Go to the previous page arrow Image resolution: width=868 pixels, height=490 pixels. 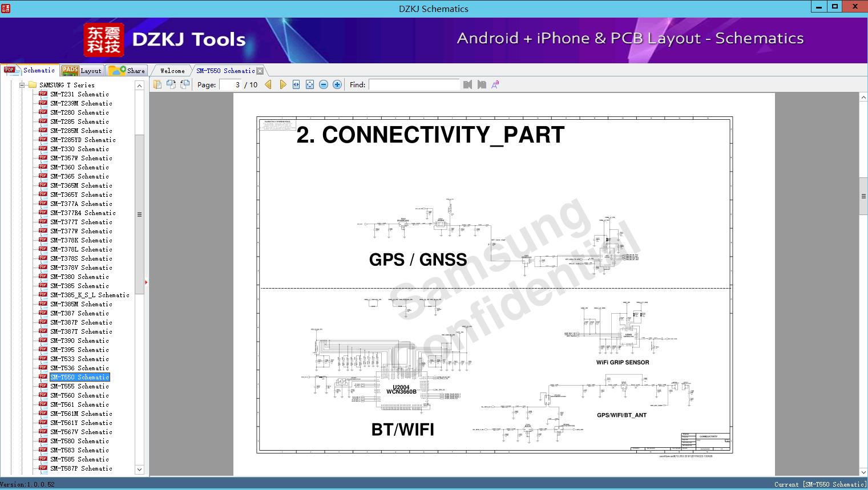(x=269, y=84)
